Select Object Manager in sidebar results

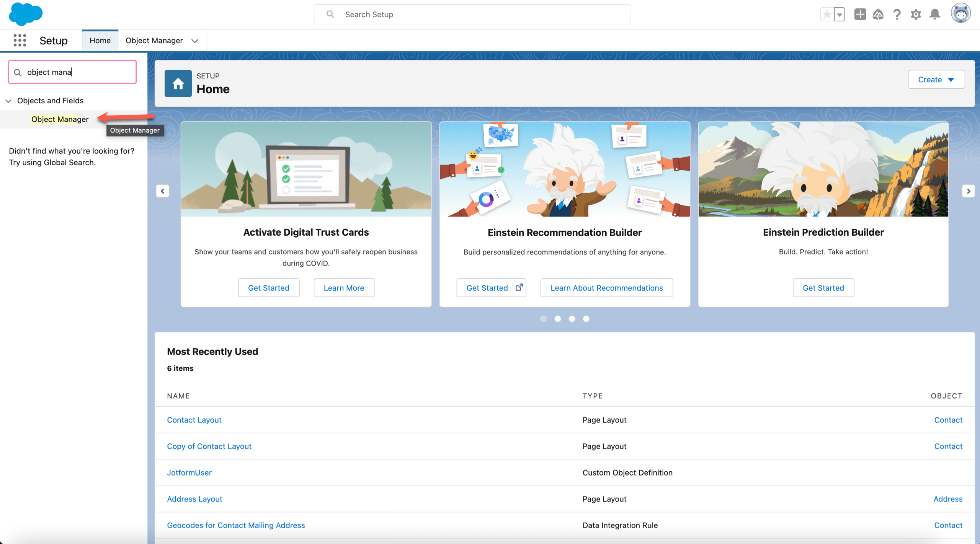60,119
